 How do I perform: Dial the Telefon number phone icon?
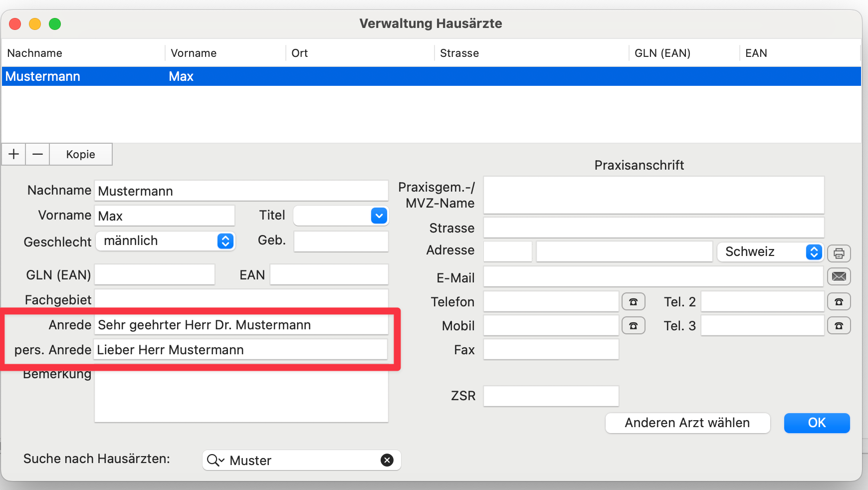point(634,301)
